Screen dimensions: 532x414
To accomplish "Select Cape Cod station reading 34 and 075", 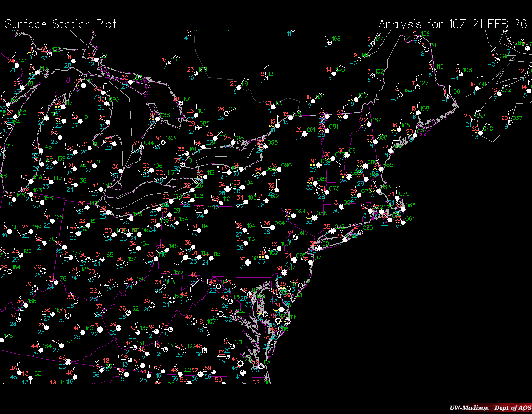I will (x=398, y=198).
